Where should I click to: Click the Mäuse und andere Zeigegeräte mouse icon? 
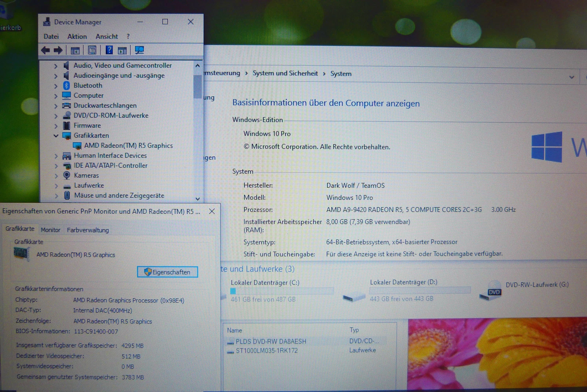pyautogui.click(x=67, y=195)
